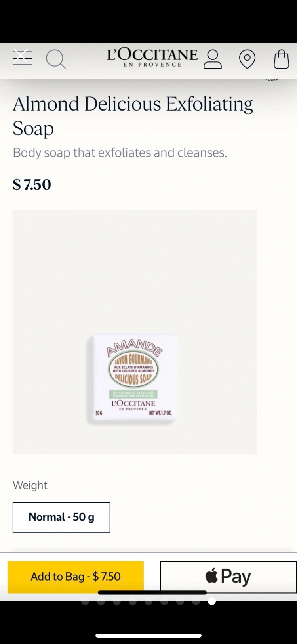
Task: Jump to the first carousel dot
Action: click(x=85, y=602)
